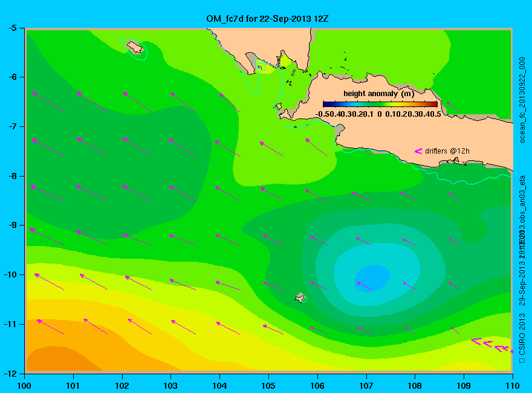
Task: Click the latitude tick label "-6"
Action: pyautogui.click(x=11, y=77)
